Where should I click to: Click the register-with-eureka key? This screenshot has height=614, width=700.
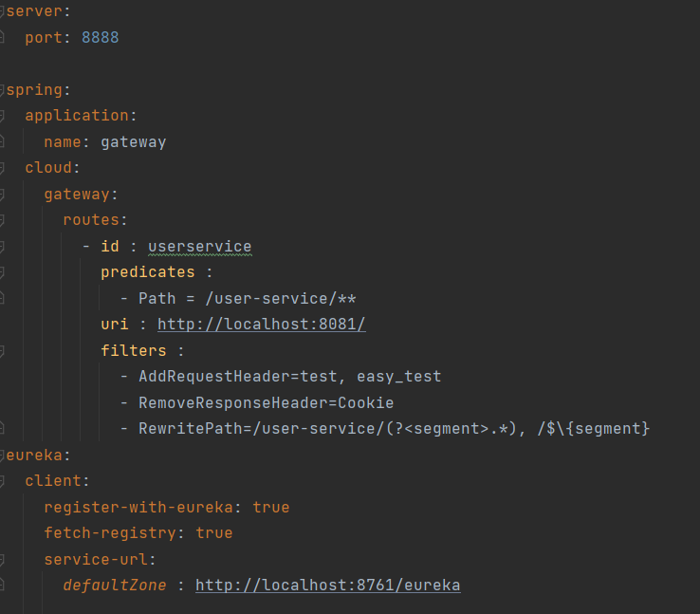click(x=138, y=508)
